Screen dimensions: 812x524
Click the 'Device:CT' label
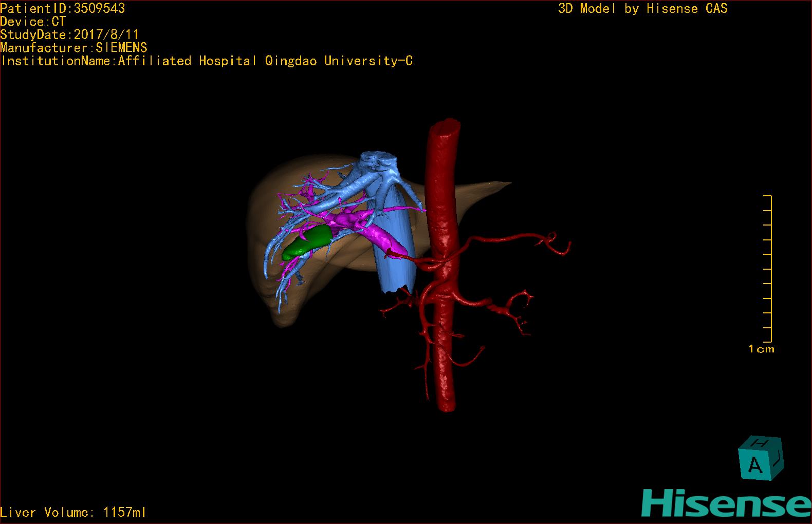(33, 22)
